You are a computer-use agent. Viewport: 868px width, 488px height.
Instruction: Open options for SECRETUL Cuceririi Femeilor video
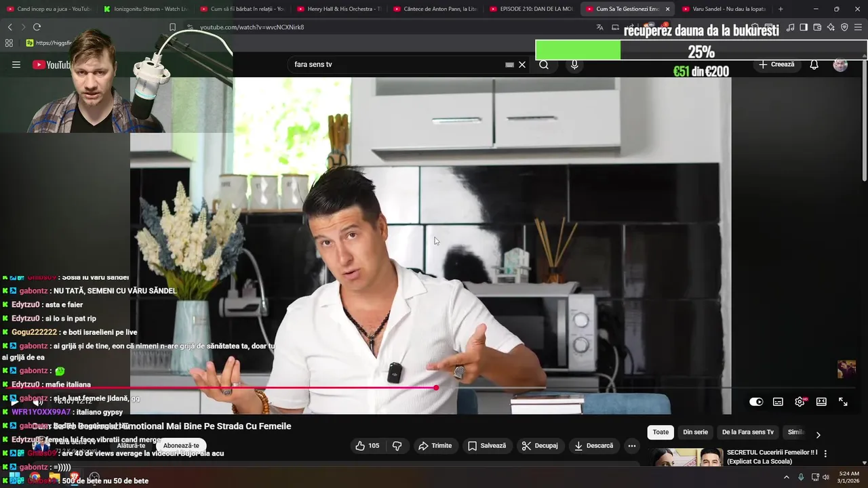tap(825, 453)
